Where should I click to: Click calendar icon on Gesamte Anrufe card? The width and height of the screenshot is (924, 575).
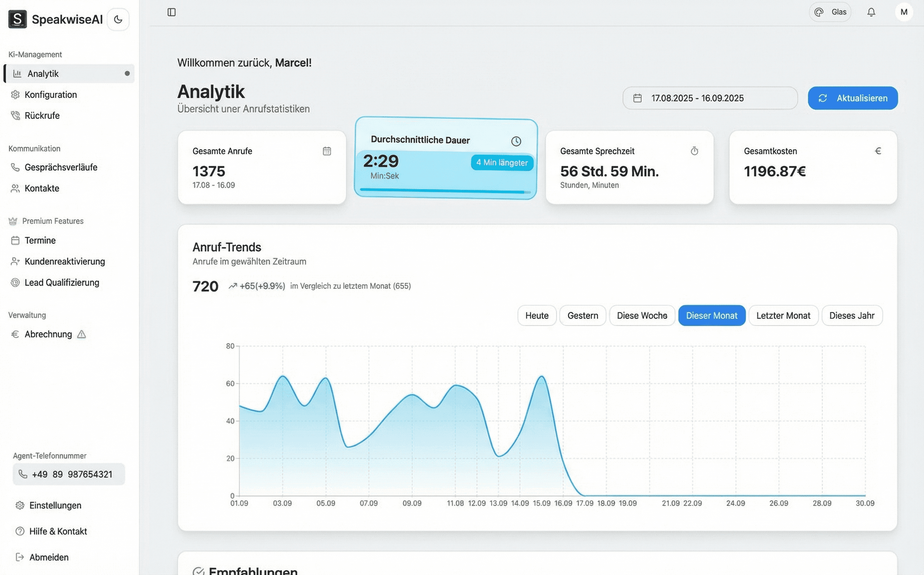tap(327, 151)
